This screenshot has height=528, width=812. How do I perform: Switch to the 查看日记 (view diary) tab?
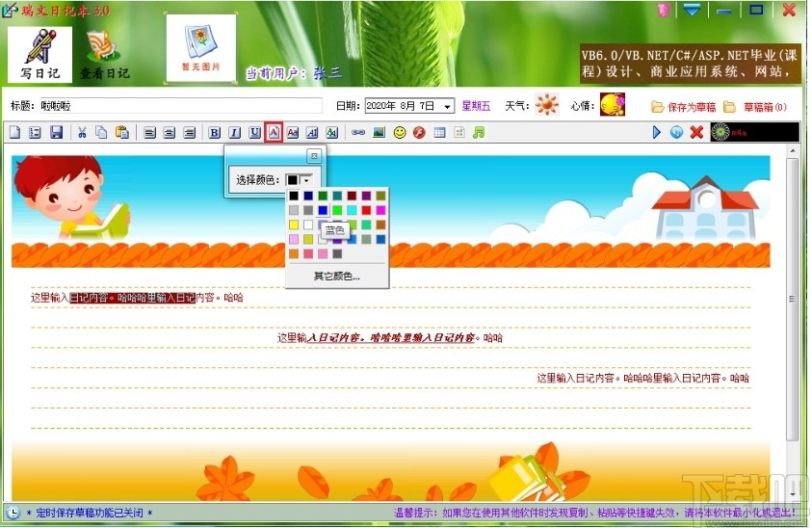[104, 54]
